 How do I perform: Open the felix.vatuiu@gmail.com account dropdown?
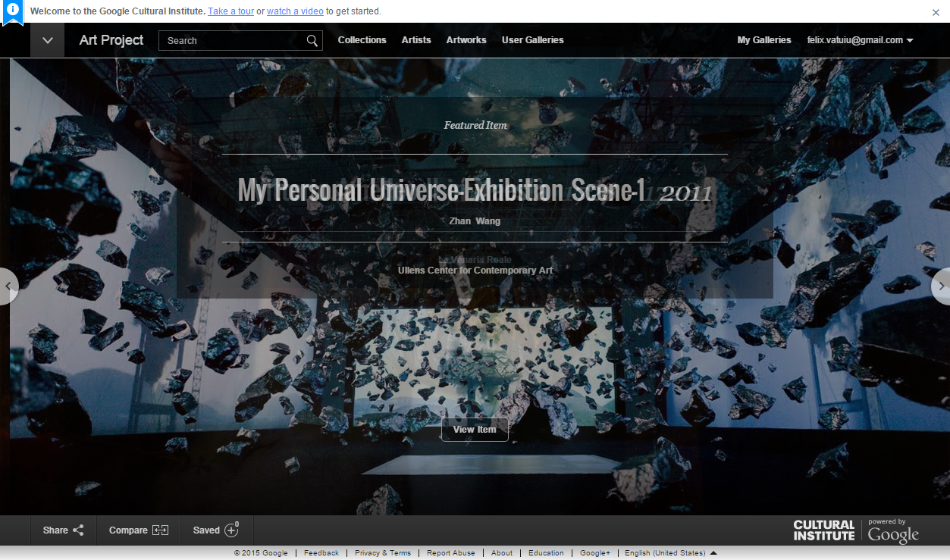[x=860, y=40]
